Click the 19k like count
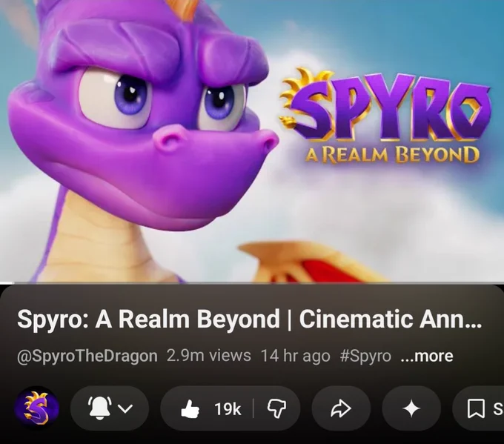Image resolution: width=504 pixels, height=444 pixels. 228,409
